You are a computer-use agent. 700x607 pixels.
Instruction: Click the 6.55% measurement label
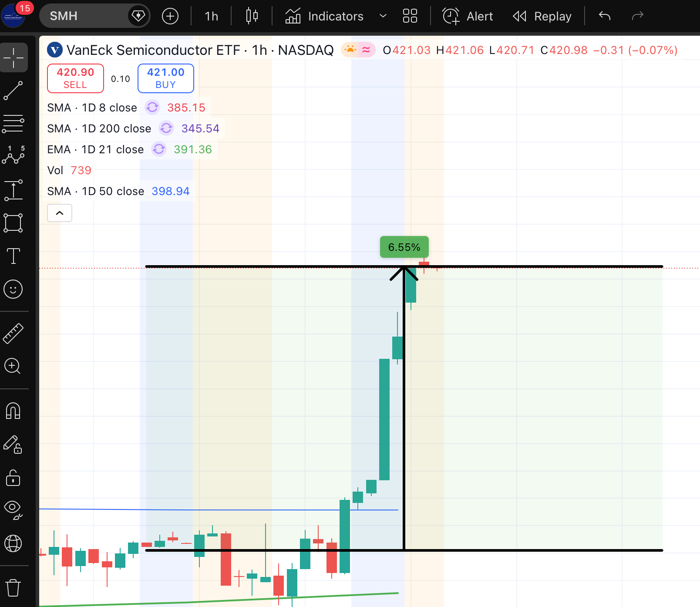pos(404,247)
